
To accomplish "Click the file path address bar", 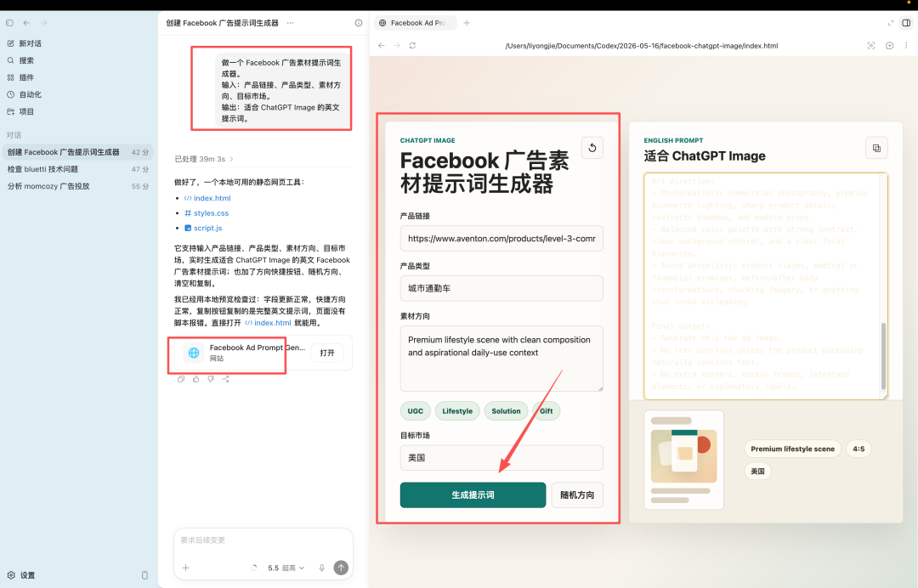I will click(642, 46).
